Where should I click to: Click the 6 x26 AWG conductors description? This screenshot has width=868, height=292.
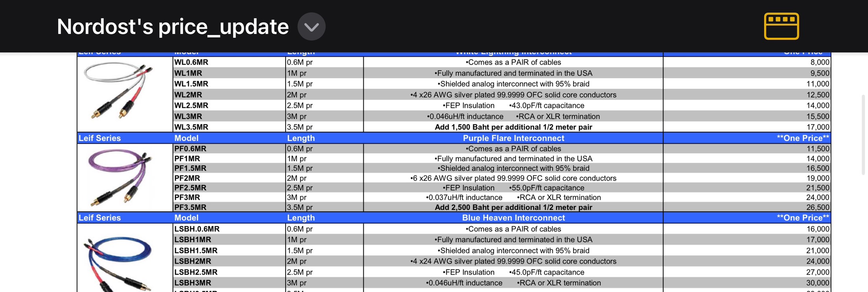[513, 178]
